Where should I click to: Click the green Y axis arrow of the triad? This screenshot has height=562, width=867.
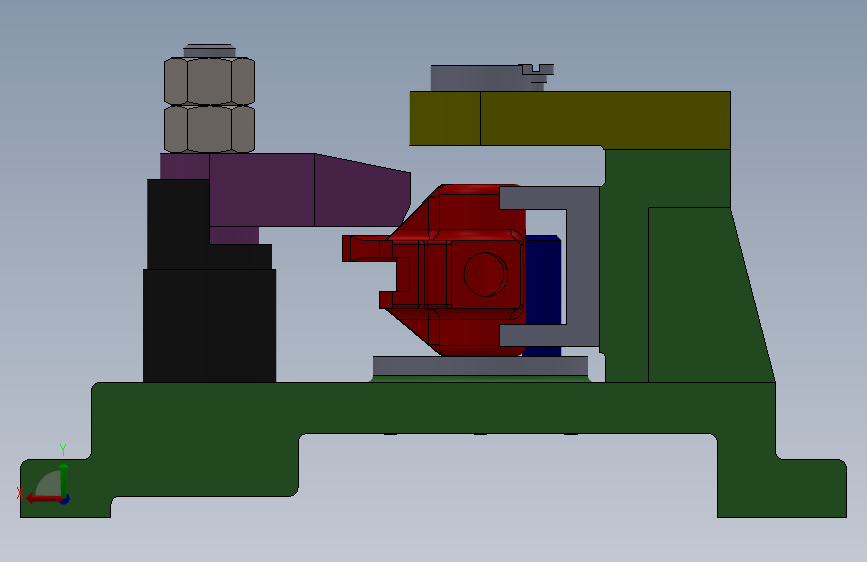tap(64, 479)
